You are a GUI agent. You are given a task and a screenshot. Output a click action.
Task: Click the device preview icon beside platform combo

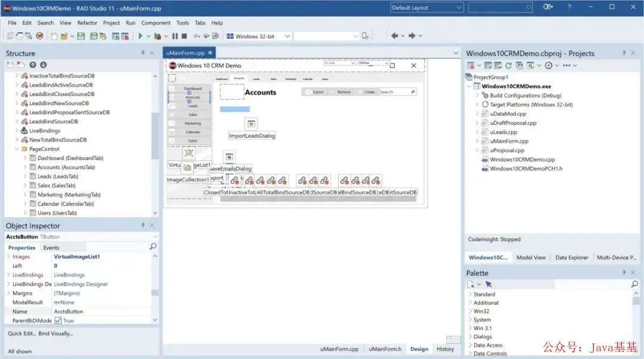pyautogui.click(x=365, y=36)
